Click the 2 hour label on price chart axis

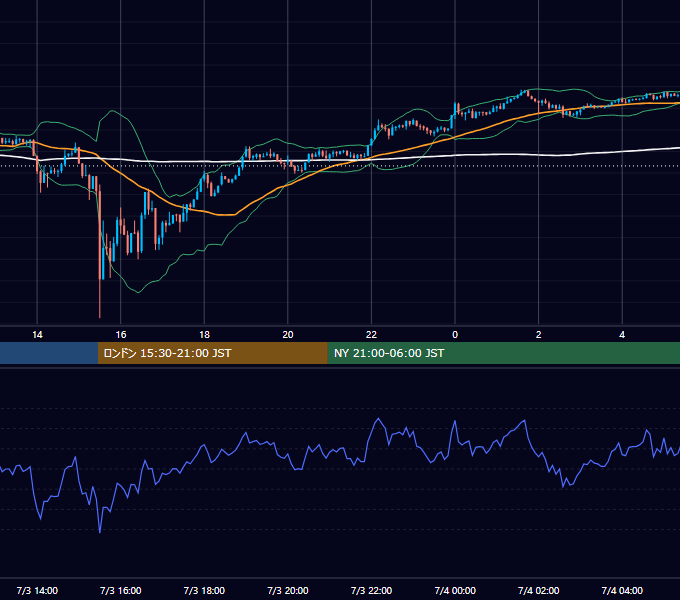pyautogui.click(x=539, y=335)
